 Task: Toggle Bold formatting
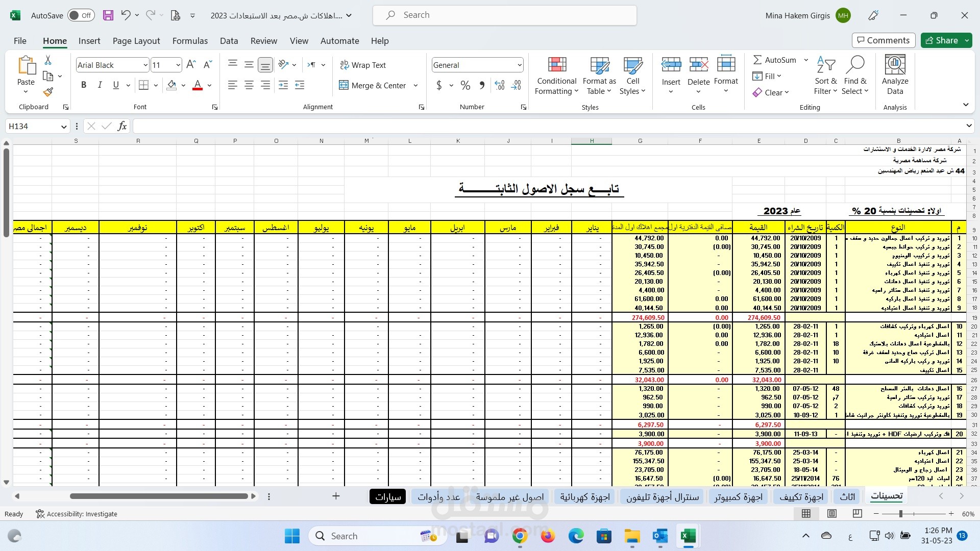(x=84, y=85)
